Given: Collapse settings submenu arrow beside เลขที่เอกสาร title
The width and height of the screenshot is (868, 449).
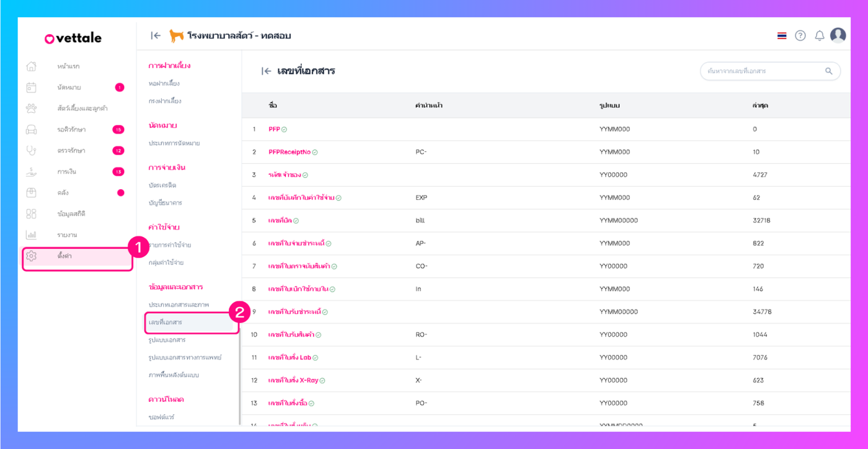Looking at the screenshot, I should tap(266, 71).
